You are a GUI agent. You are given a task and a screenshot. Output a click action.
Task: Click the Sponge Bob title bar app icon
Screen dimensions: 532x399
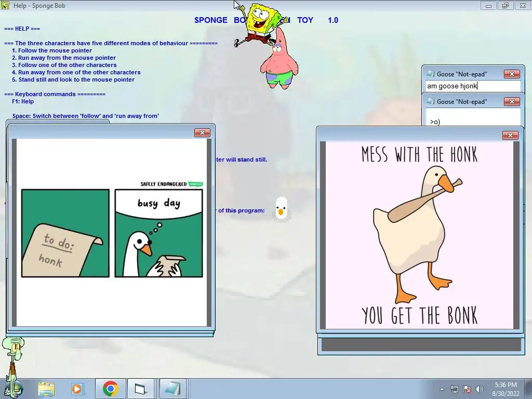tap(5, 5)
